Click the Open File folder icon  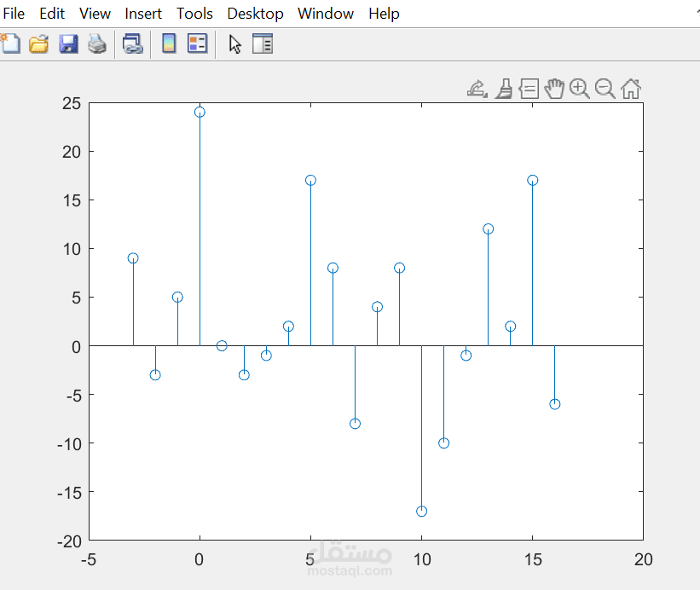pyautogui.click(x=39, y=43)
